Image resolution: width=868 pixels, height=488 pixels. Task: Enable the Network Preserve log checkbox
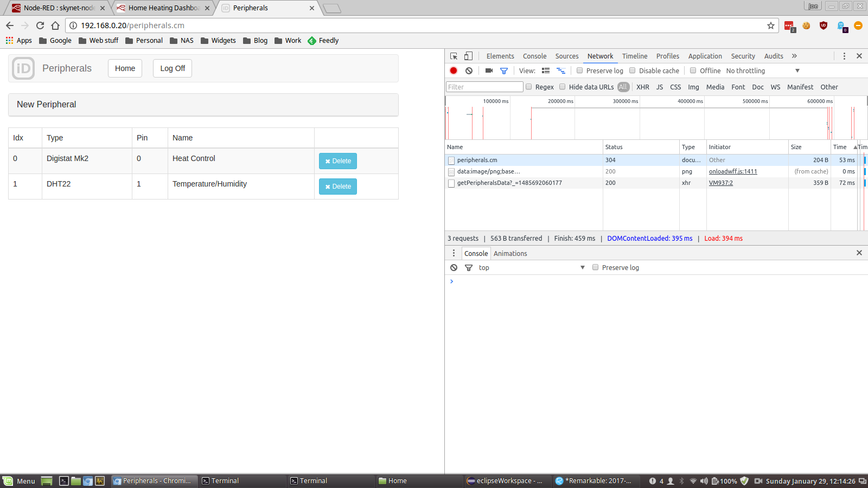(580, 70)
